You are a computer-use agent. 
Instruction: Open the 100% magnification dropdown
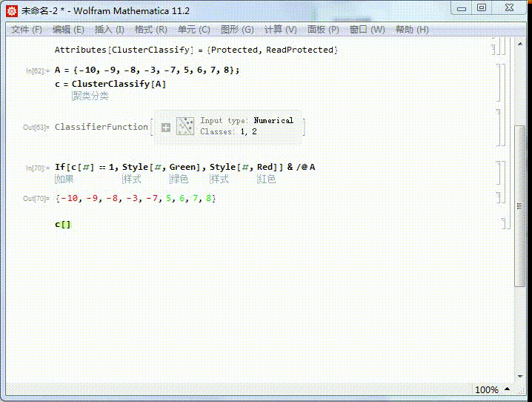(x=492, y=389)
